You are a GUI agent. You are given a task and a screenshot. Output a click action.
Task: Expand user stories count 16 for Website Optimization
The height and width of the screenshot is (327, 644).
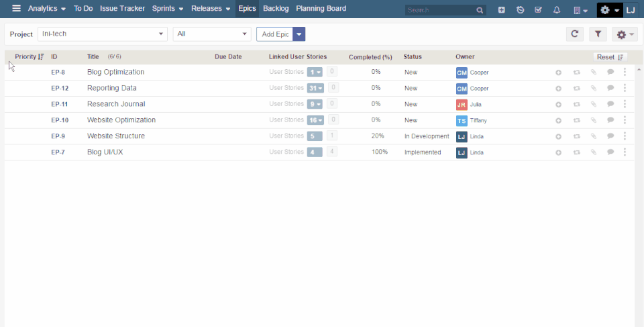315,120
